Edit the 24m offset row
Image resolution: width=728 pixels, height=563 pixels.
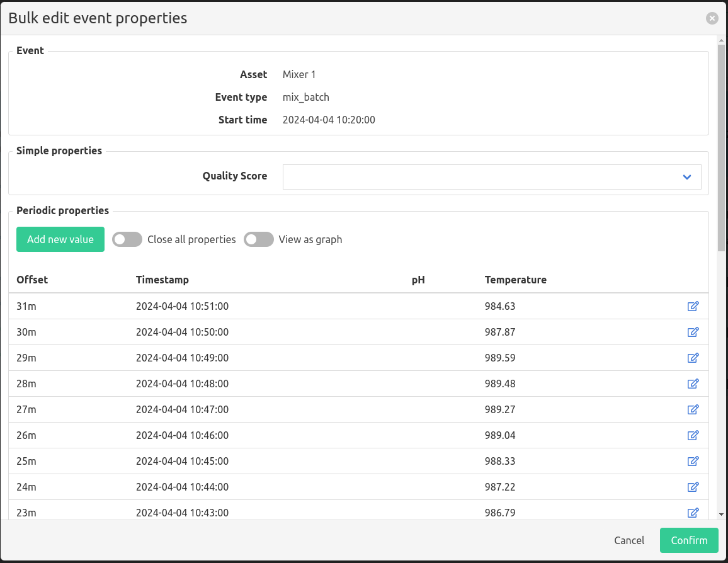coord(693,487)
